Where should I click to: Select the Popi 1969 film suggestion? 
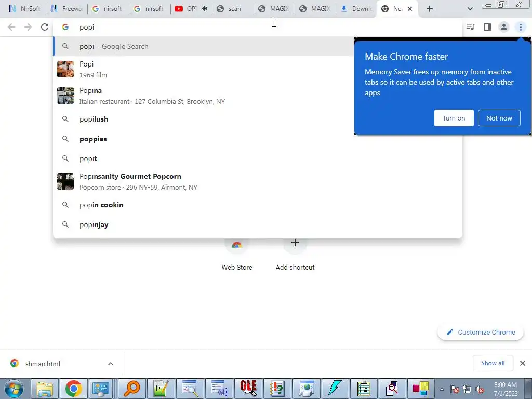point(204,69)
